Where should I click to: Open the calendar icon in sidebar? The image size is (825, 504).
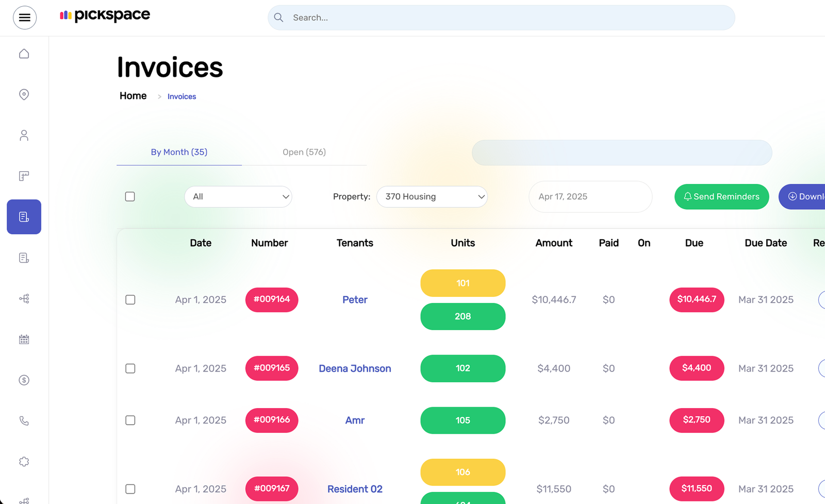coord(24,339)
